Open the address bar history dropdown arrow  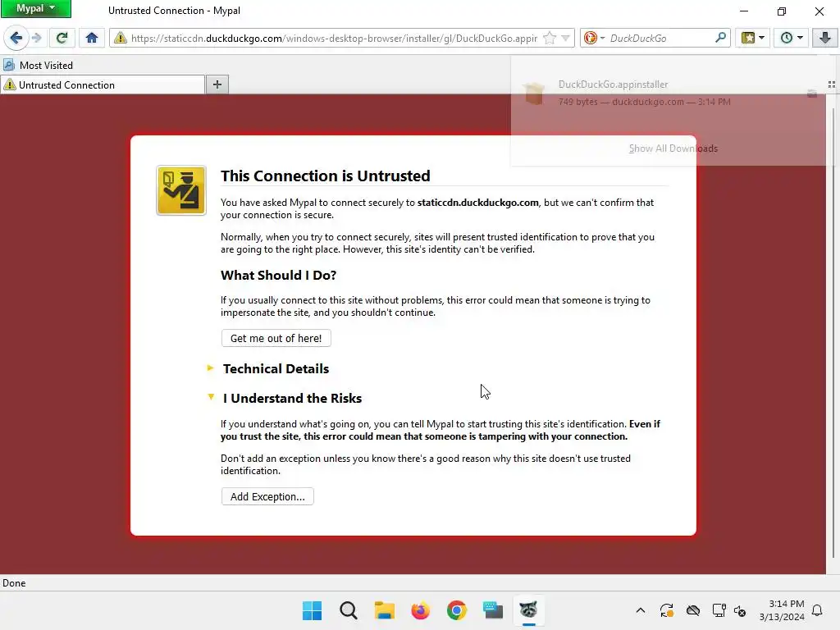[565, 38]
